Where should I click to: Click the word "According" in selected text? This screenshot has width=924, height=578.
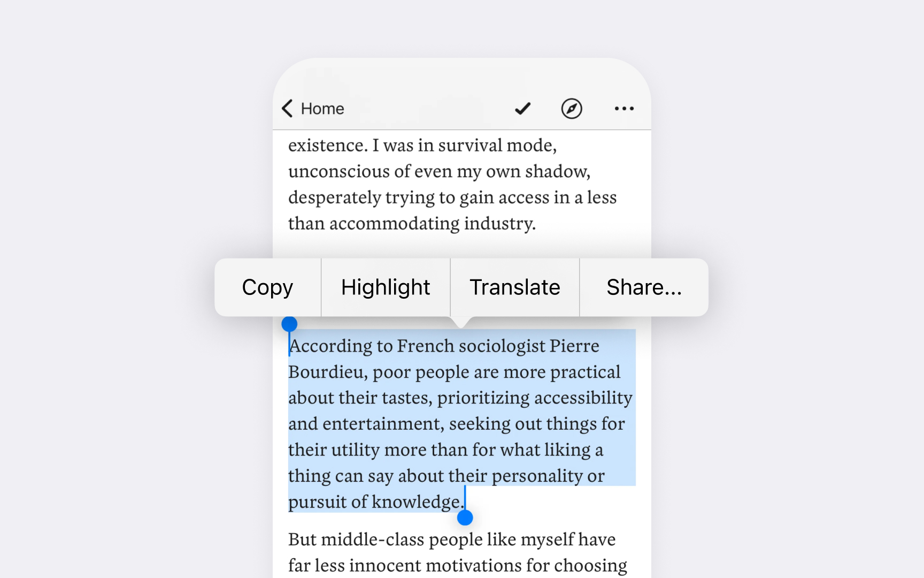point(330,346)
